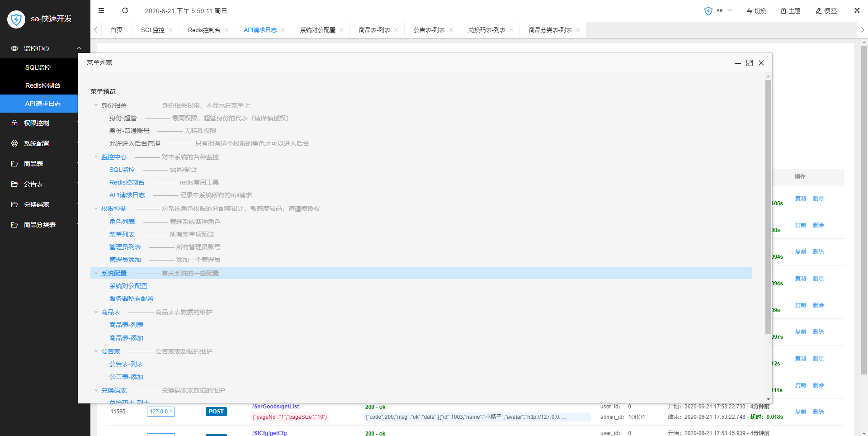
Task: Maximize the 菜单列表 dialog
Action: tap(750, 63)
